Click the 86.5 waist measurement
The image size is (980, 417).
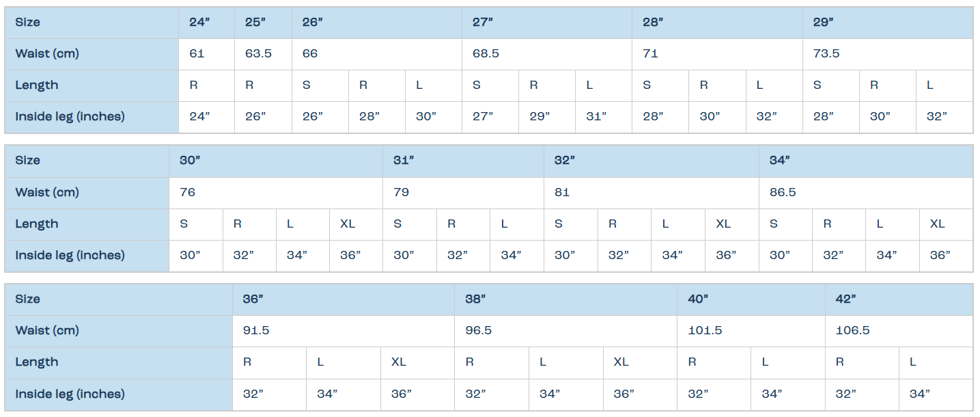(x=783, y=192)
